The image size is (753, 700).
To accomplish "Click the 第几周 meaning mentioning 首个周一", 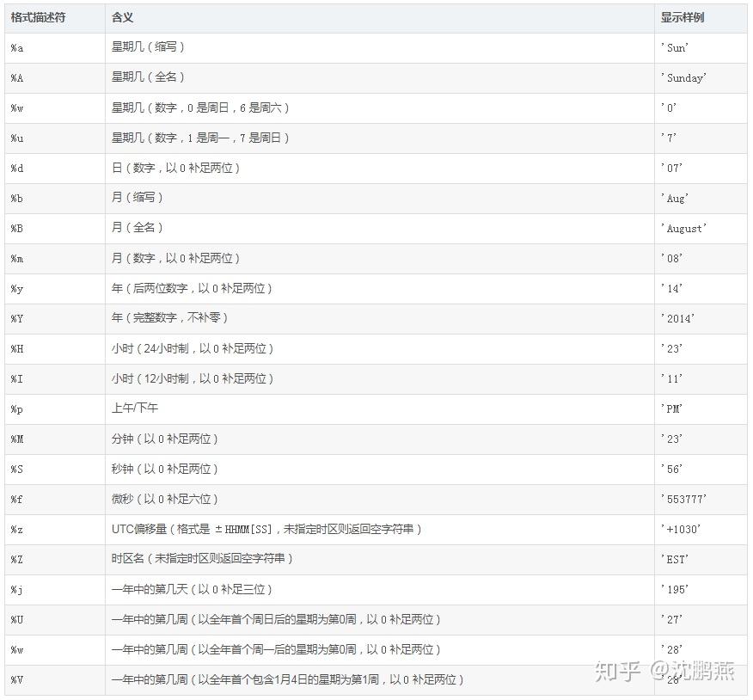I will tap(276, 649).
